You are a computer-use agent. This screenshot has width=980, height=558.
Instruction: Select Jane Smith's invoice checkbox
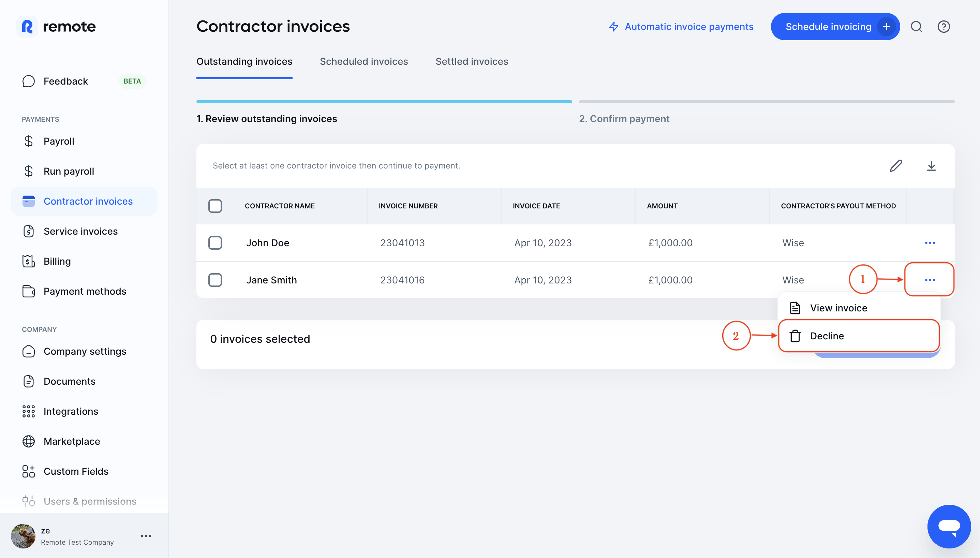(215, 280)
